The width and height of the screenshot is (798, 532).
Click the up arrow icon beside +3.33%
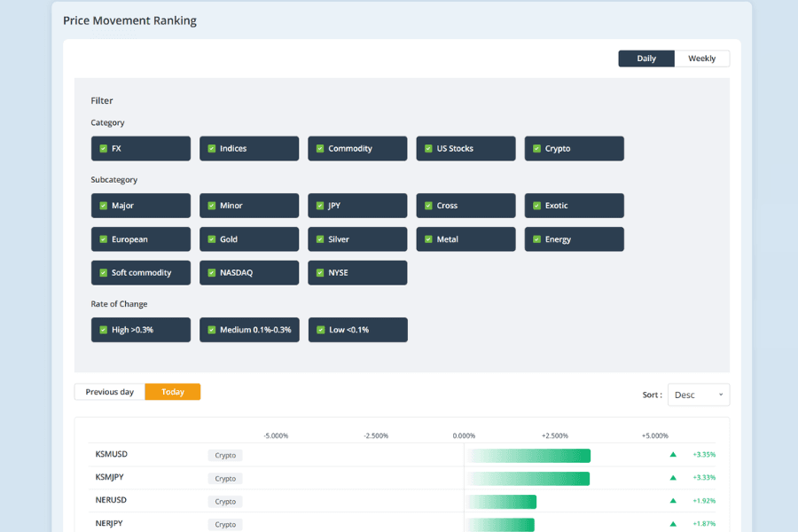673,478
